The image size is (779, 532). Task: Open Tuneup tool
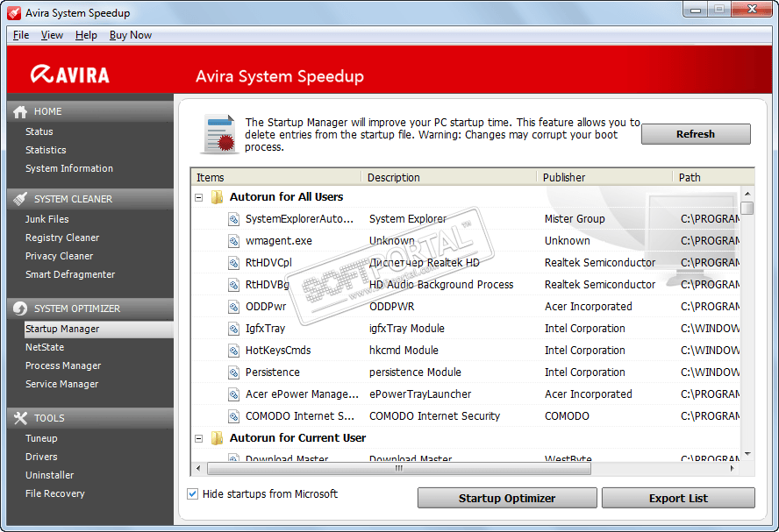pyautogui.click(x=41, y=438)
